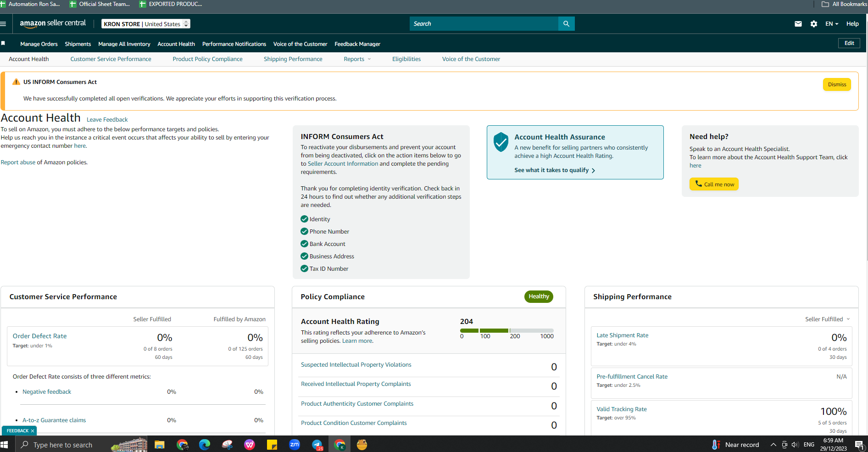Open the Windows notification center icon
The image size is (868, 452).
(859, 445)
